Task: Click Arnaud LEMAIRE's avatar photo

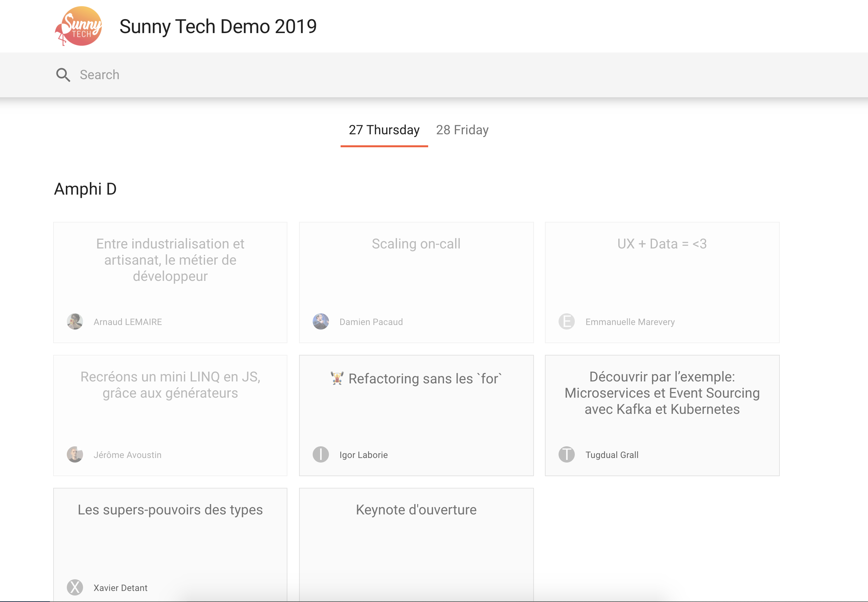Action: pos(75,321)
